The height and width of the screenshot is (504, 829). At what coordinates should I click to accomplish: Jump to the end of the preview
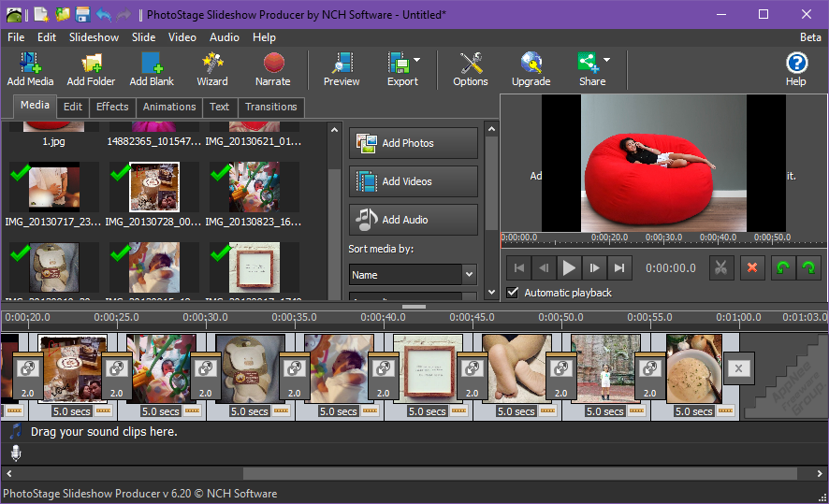coord(619,267)
